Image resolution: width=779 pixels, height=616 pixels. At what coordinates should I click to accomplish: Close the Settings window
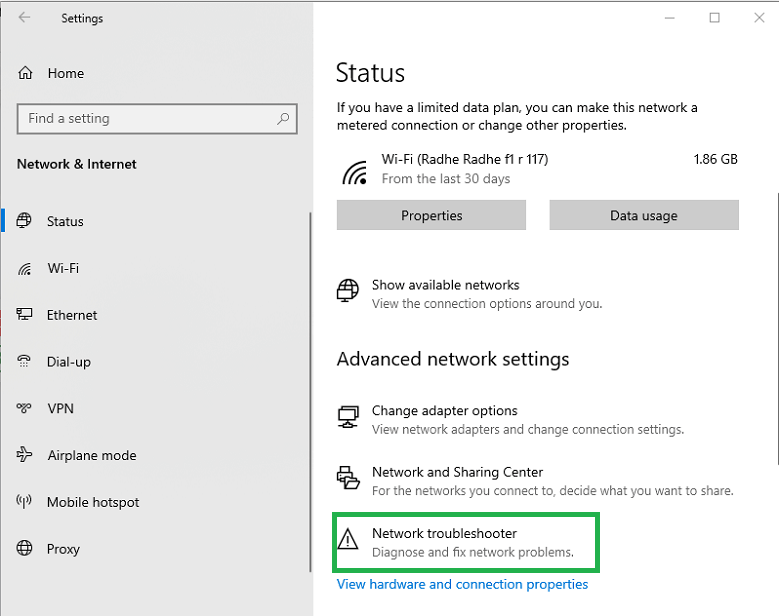pos(759,18)
